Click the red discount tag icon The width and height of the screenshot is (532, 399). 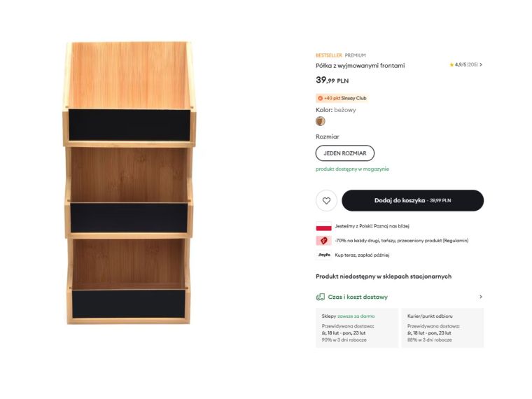click(323, 240)
